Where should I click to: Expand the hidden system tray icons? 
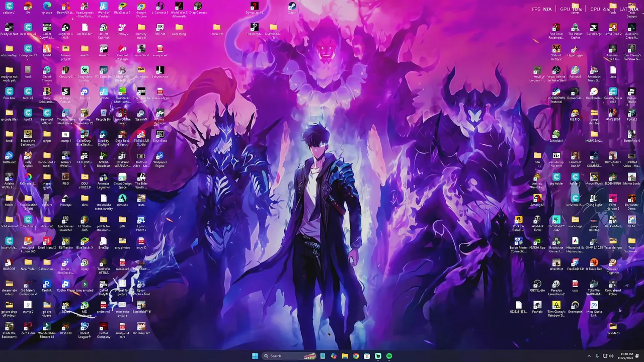[x=589, y=356]
